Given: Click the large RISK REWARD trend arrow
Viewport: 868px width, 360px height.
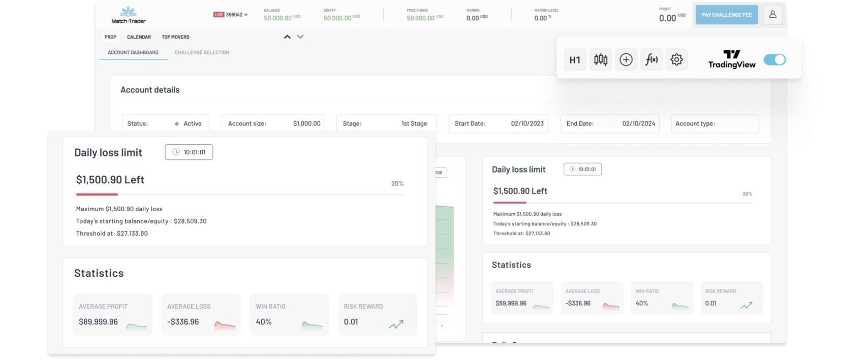Looking at the screenshot, I should click(396, 324).
